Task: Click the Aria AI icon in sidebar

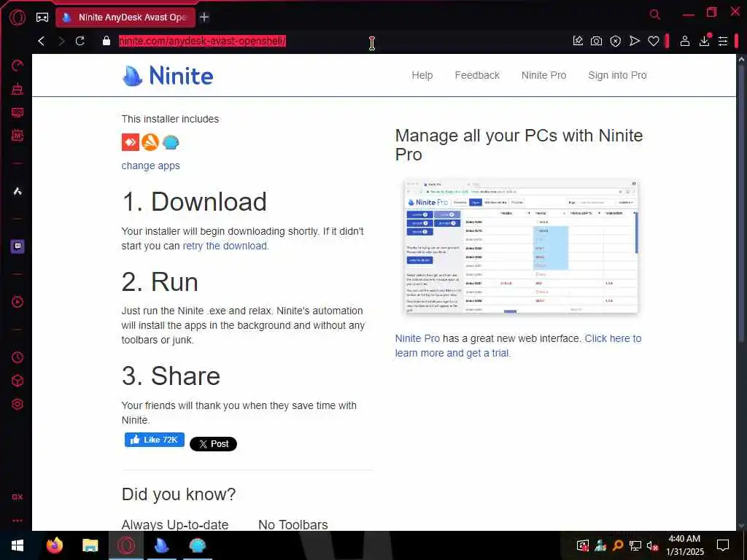Action: coord(18,191)
